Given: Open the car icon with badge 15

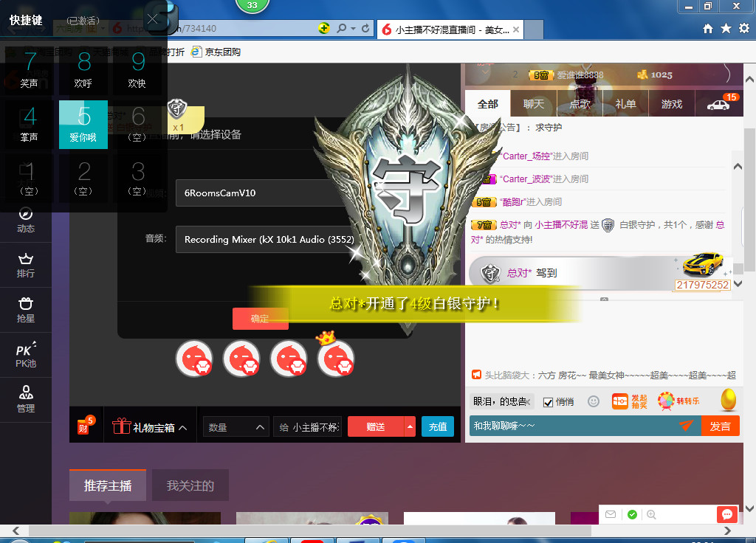Looking at the screenshot, I should click(719, 103).
